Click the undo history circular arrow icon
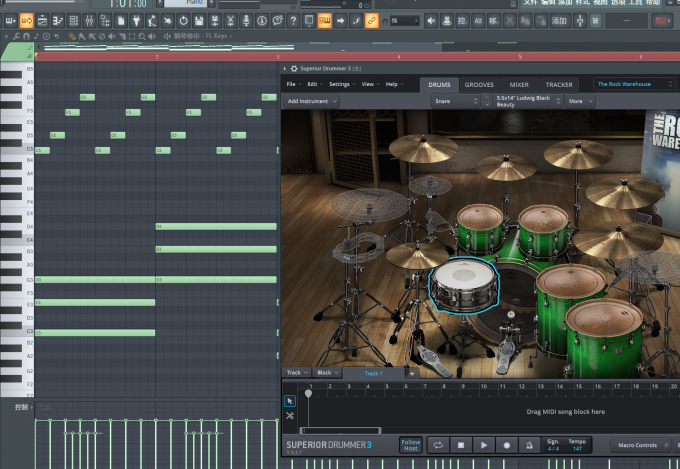This screenshot has height=469, width=680. tap(183, 20)
